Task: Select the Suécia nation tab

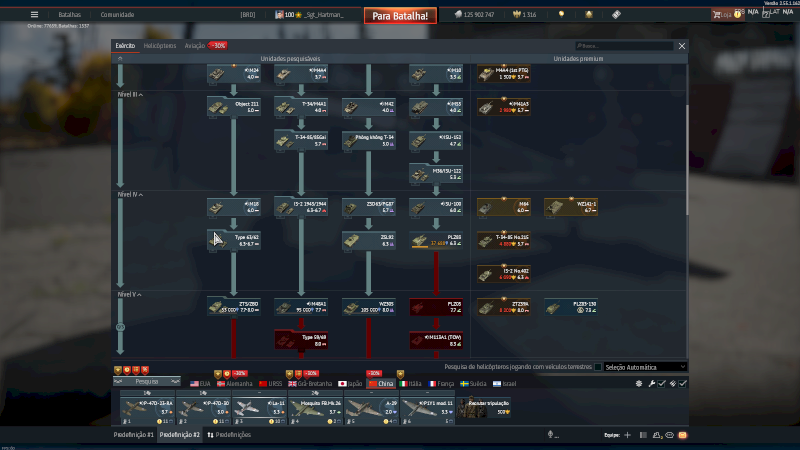Action: pos(473,384)
